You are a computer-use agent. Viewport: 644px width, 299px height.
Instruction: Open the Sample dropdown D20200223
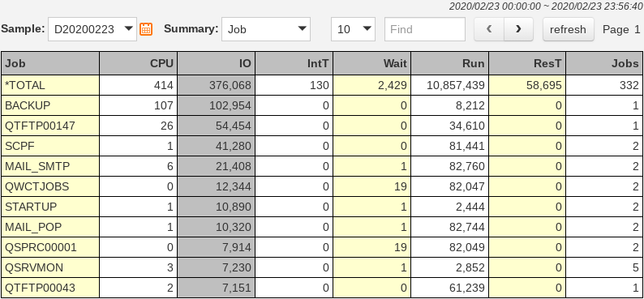(x=92, y=29)
